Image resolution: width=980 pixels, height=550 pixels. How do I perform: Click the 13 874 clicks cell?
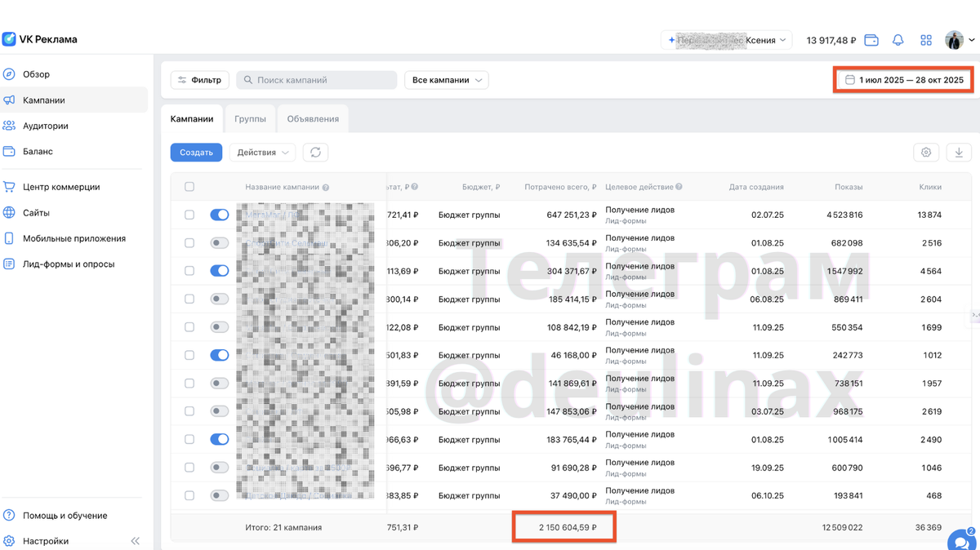(929, 215)
